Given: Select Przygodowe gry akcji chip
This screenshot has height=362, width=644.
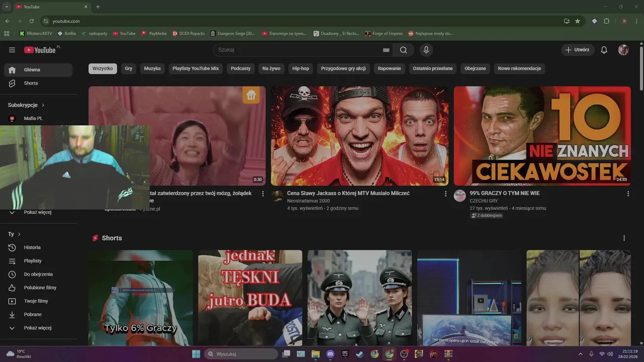Looking at the screenshot, I should coord(344,68).
